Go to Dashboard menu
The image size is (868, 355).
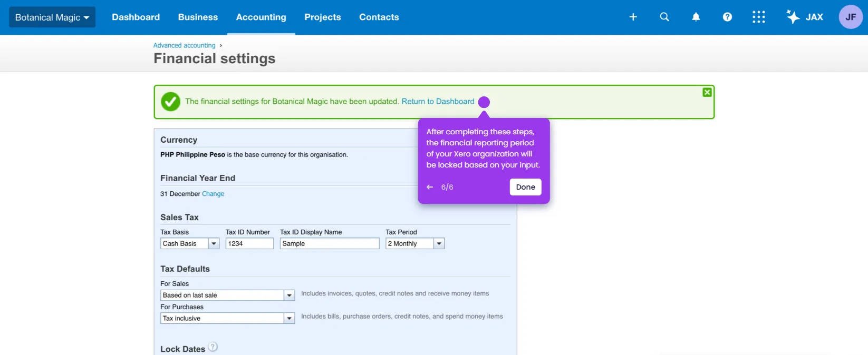(x=136, y=17)
